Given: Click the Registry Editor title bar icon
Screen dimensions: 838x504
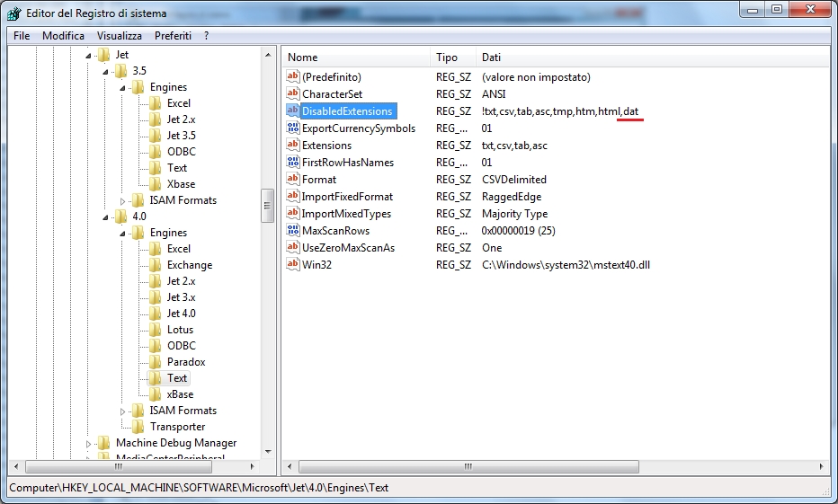Looking at the screenshot, I should tap(13, 13).
